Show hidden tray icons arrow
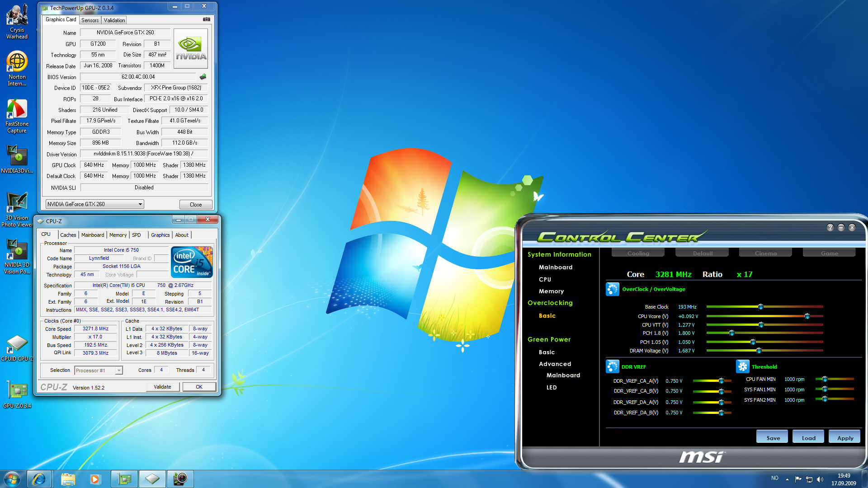 pos(787,479)
